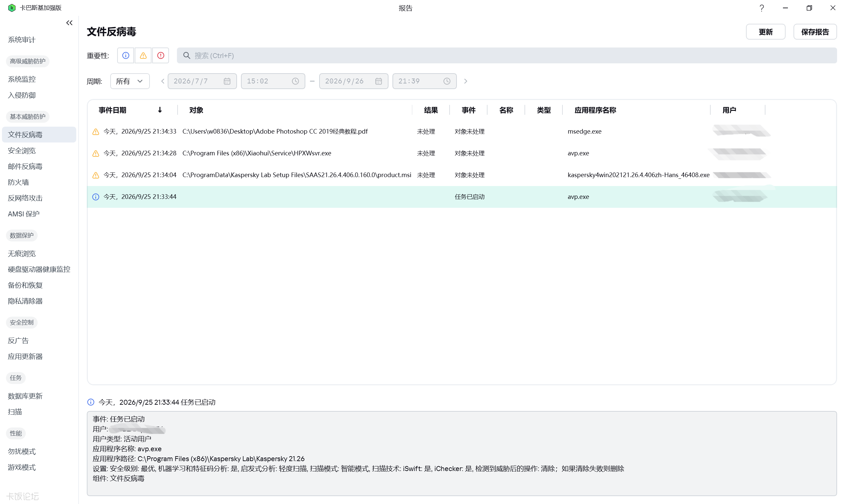Open 数据库更新 task report
The height and width of the screenshot is (504, 845).
click(x=25, y=396)
